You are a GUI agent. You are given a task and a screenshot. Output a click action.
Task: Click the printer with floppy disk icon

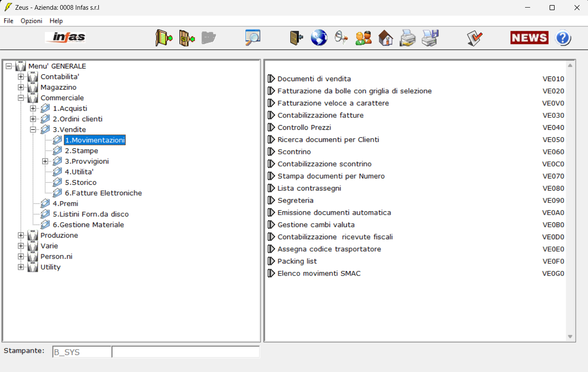point(430,38)
